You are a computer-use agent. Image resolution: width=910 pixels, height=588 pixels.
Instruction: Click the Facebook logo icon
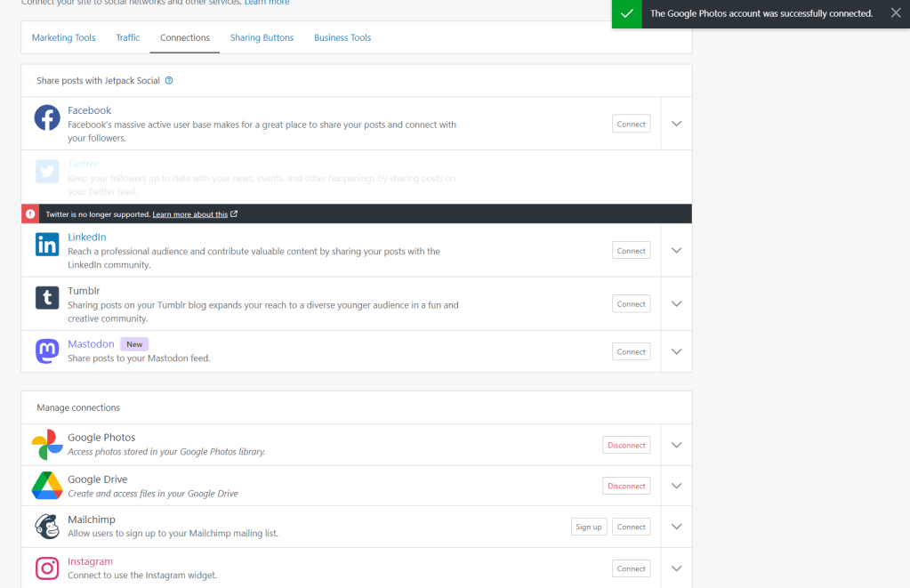point(47,117)
